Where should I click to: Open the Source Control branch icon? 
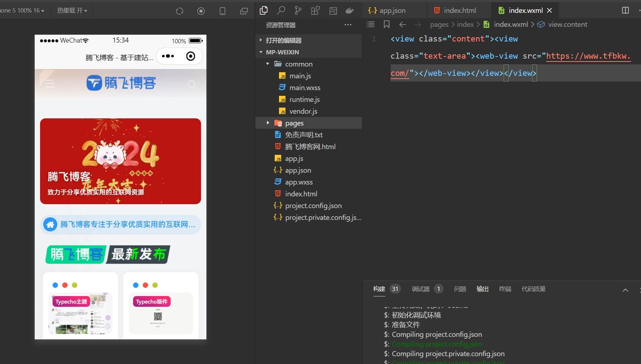point(298,11)
